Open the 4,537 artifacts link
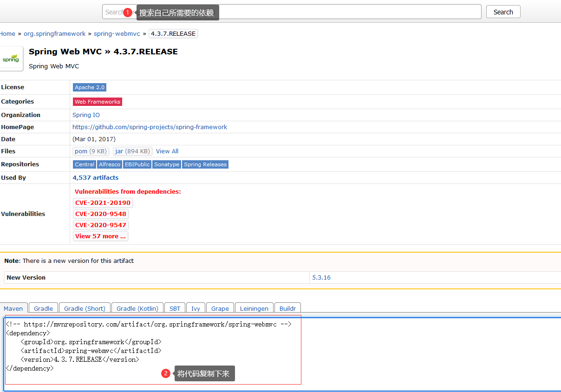 point(96,178)
